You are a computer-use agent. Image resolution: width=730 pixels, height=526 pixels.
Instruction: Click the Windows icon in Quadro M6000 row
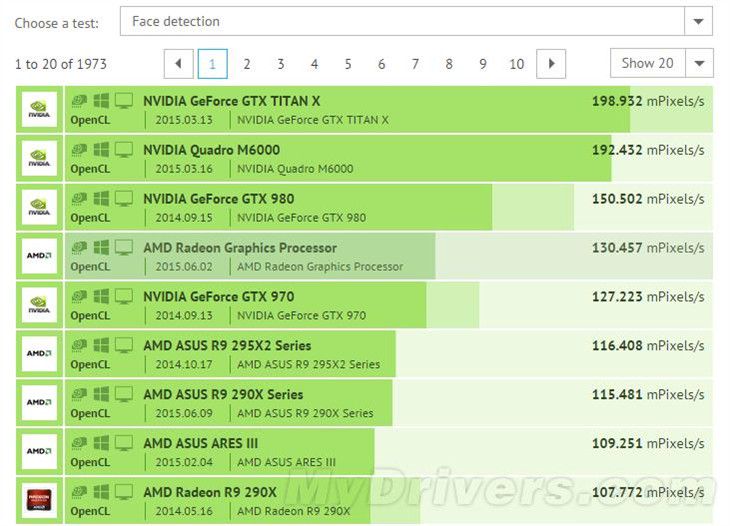[101, 149]
